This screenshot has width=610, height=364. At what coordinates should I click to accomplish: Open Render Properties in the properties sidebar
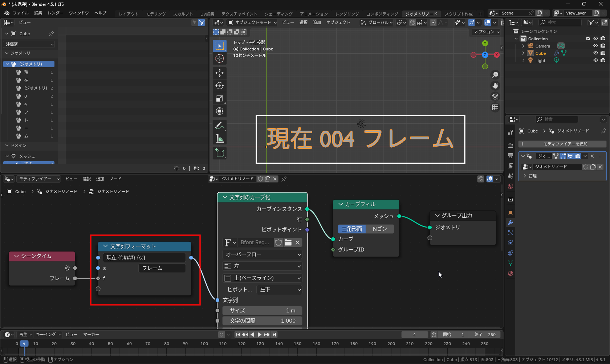click(510, 145)
